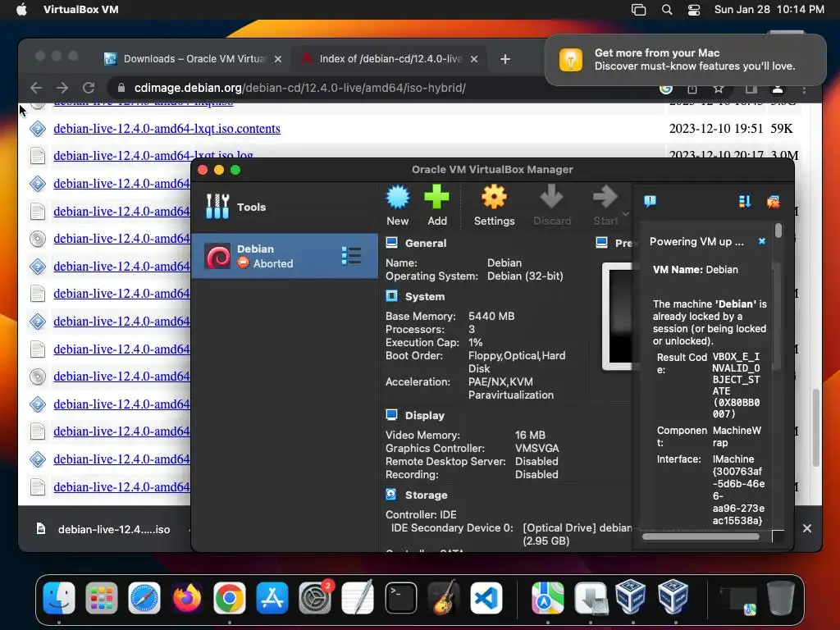Image resolution: width=840 pixels, height=630 pixels.
Task: Click the green Add machine icon
Action: 436,197
